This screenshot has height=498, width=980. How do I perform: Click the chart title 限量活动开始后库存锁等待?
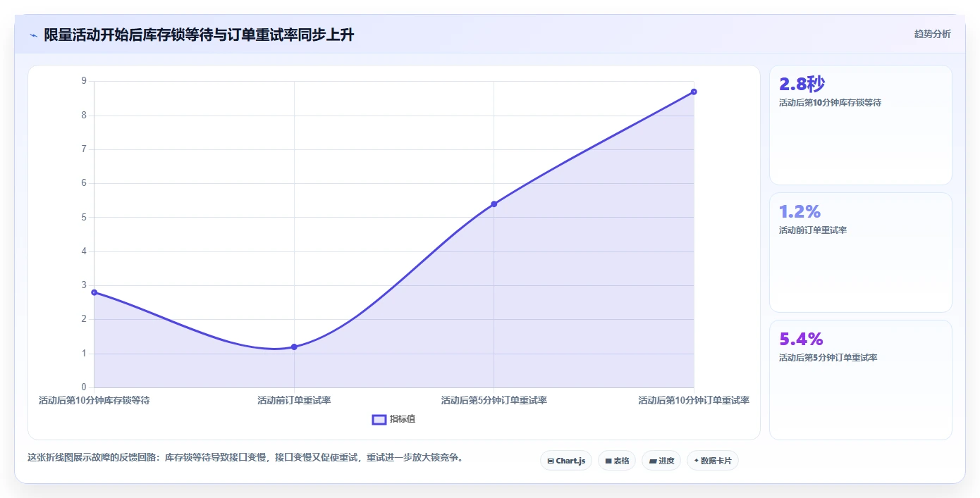(x=199, y=35)
